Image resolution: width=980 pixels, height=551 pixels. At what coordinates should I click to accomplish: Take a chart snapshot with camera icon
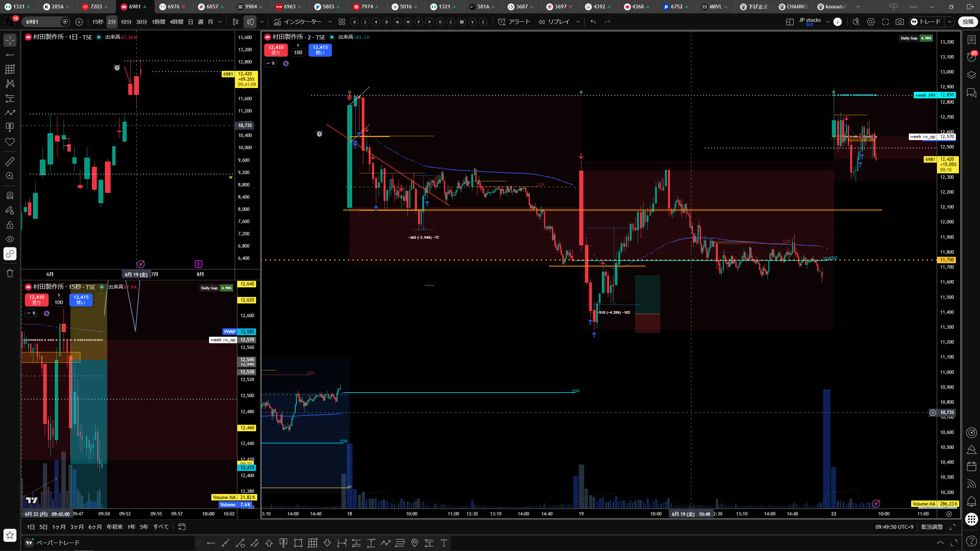(900, 22)
